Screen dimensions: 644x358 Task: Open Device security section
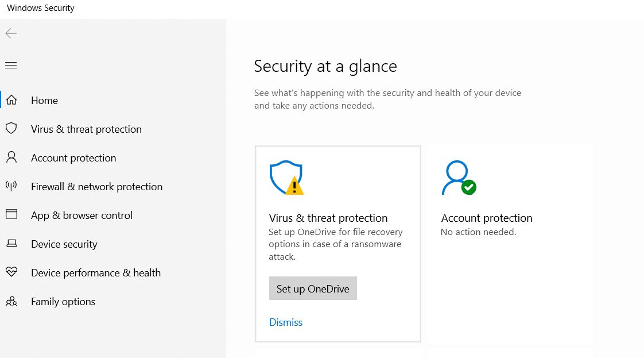point(64,244)
